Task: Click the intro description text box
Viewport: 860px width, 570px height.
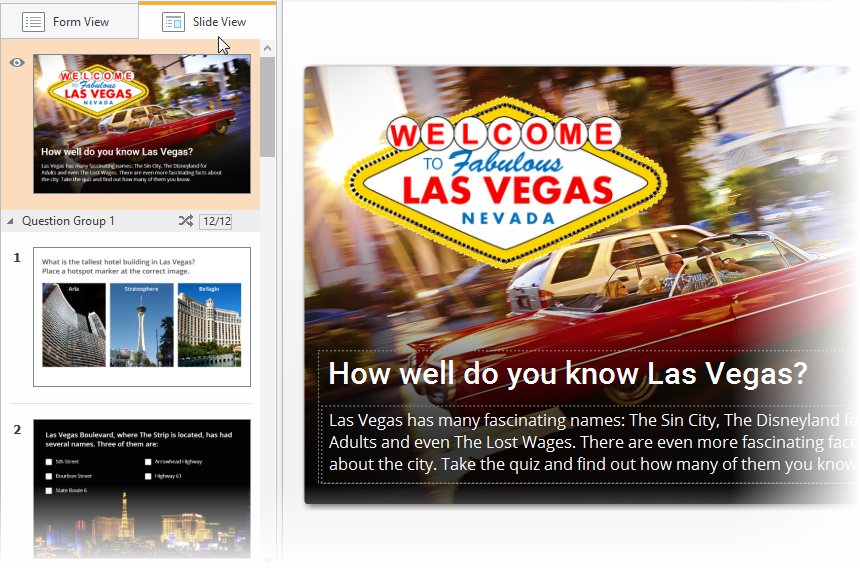Action: [x=592, y=442]
